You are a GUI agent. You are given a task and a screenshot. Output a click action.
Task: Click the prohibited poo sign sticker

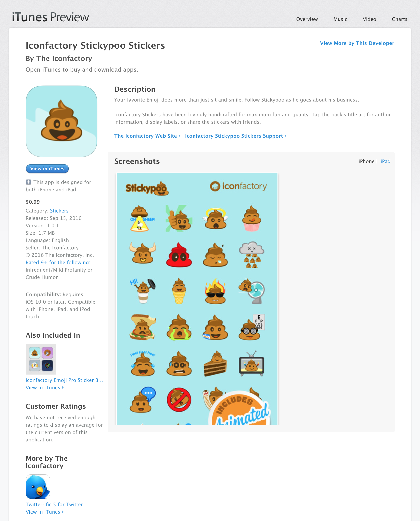(179, 400)
